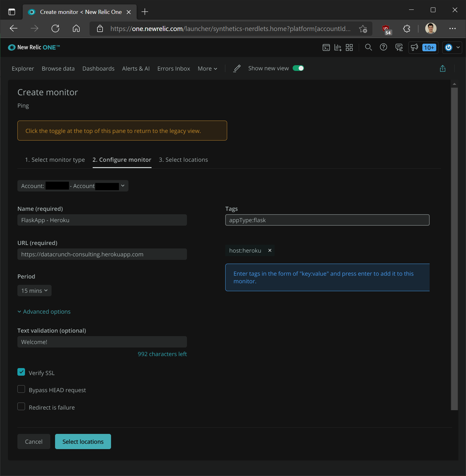The height and width of the screenshot is (476, 466).
Task: Check Bypass HEAD request checkbox
Action: click(21, 389)
